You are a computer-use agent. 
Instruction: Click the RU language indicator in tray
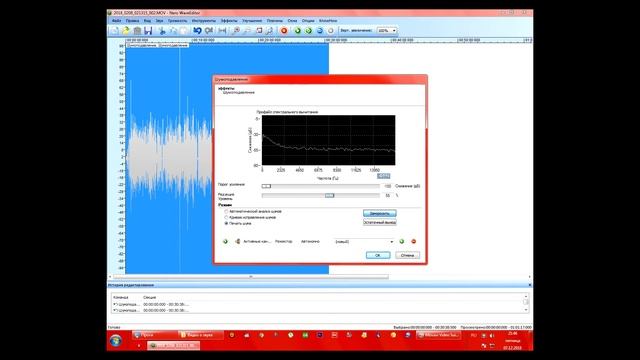473,336
